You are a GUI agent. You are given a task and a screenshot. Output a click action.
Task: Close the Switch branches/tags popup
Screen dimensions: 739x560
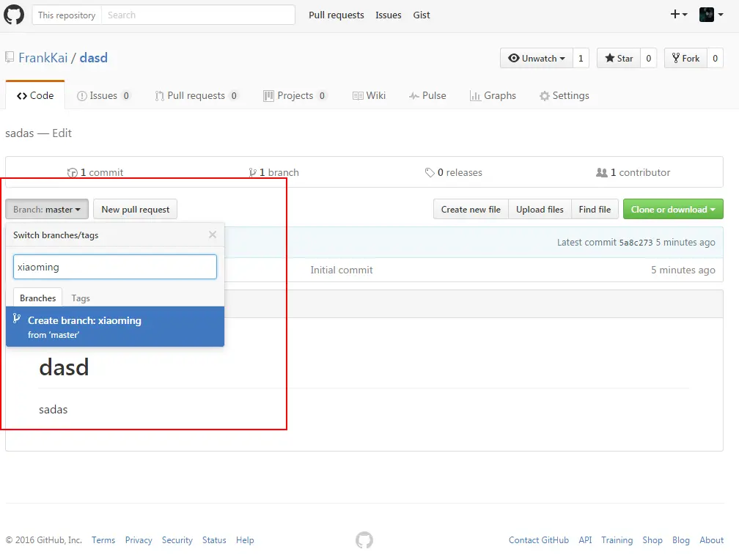213,235
